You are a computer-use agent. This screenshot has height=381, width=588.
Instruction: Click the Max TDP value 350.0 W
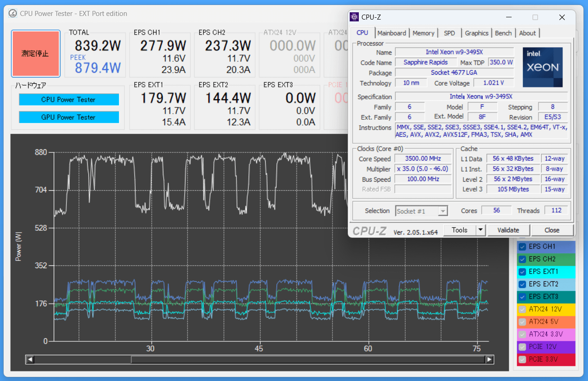point(501,62)
